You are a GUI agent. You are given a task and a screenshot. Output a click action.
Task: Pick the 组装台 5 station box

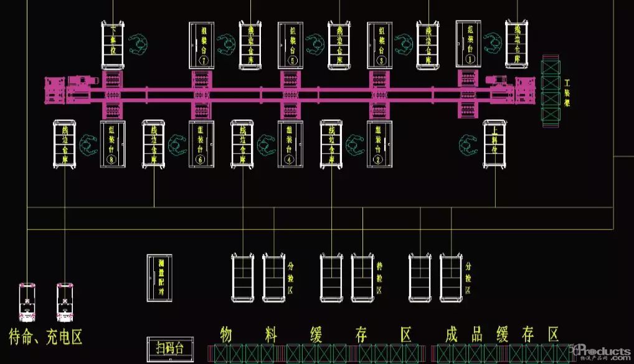pyautogui.click(x=291, y=45)
